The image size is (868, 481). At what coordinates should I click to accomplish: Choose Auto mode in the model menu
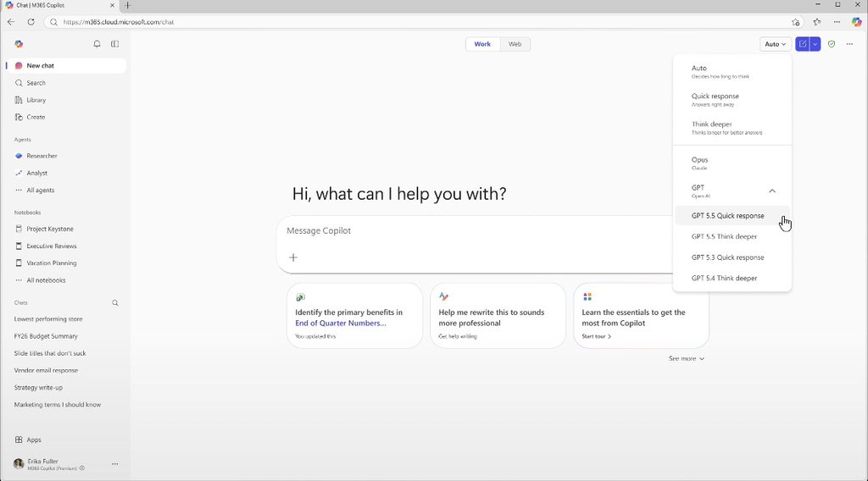pyautogui.click(x=732, y=71)
